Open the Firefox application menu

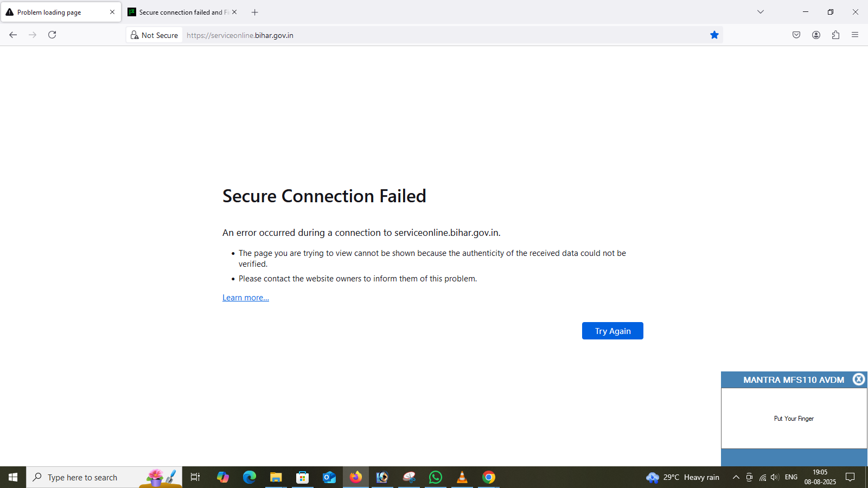855,35
